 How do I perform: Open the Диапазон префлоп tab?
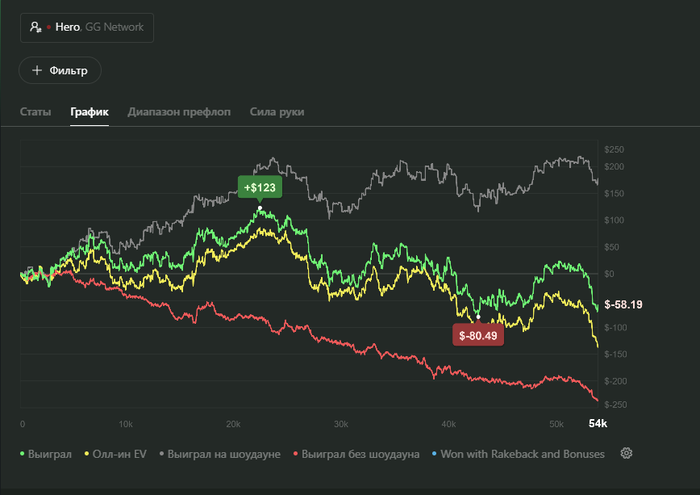click(179, 112)
